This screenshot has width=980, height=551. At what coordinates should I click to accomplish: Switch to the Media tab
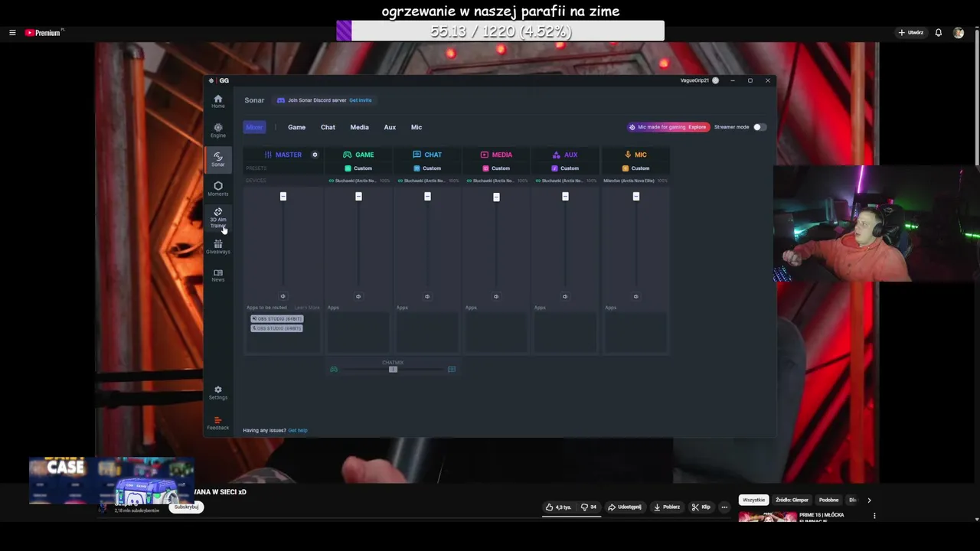(359, 127)
